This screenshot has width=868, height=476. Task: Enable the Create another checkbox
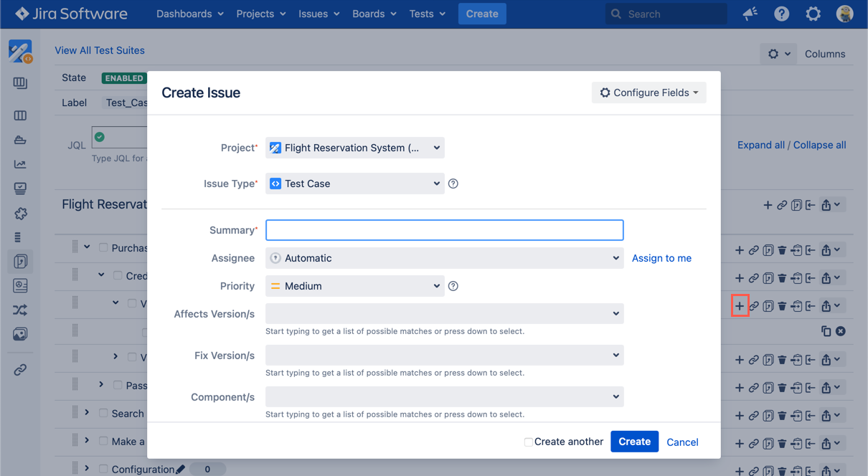[528, 442]
